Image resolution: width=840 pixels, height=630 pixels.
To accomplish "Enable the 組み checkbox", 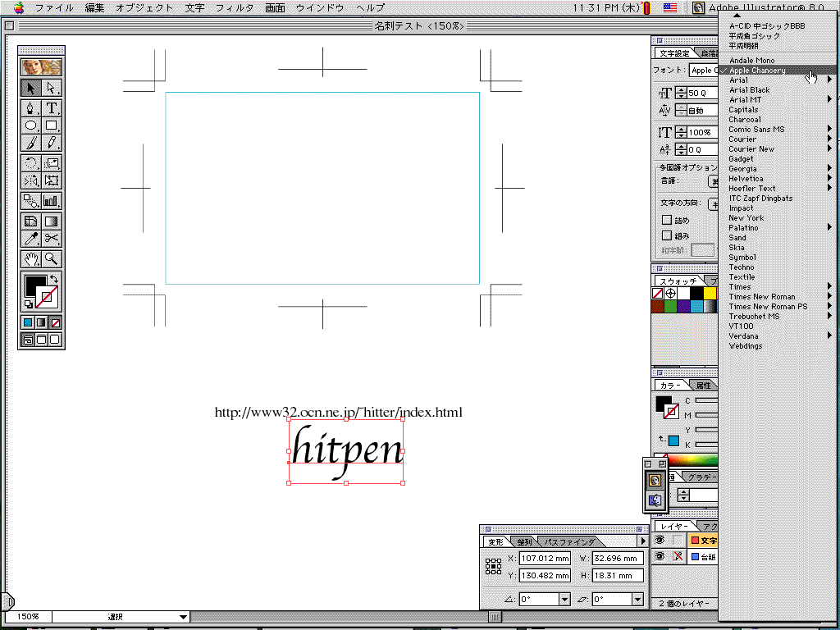I will tap(667, 235).
